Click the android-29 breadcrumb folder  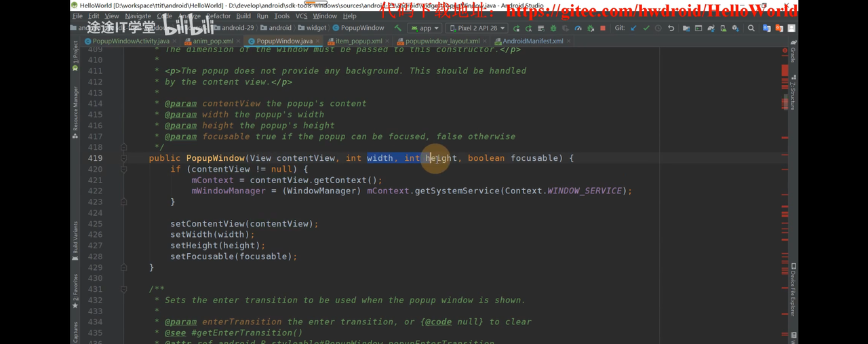pyautogui.click(x=234, y=28)
